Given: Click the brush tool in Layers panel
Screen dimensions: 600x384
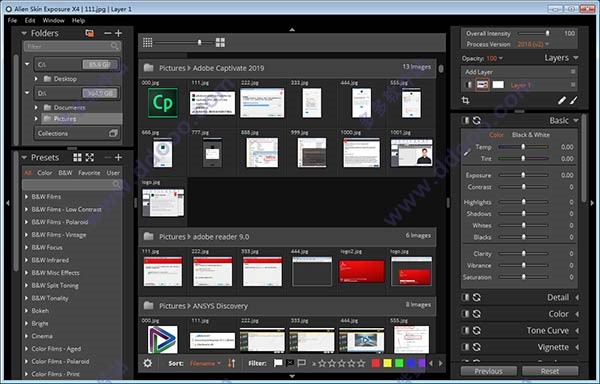Looking at the screenshot, I should (574, 100).
